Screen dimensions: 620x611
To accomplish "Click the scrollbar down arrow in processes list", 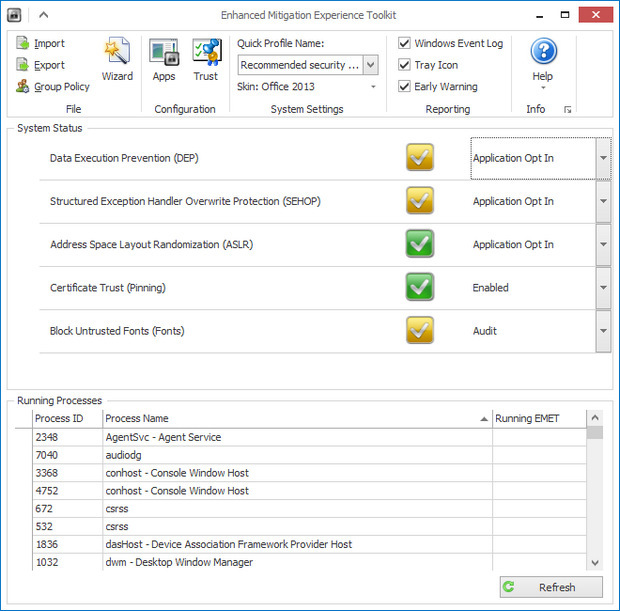I will pos(595,562).
